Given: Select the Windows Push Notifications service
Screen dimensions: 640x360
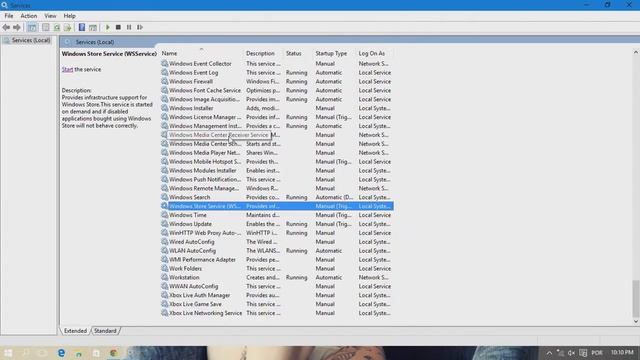Looking at the screenshot, I should [277, 180].
